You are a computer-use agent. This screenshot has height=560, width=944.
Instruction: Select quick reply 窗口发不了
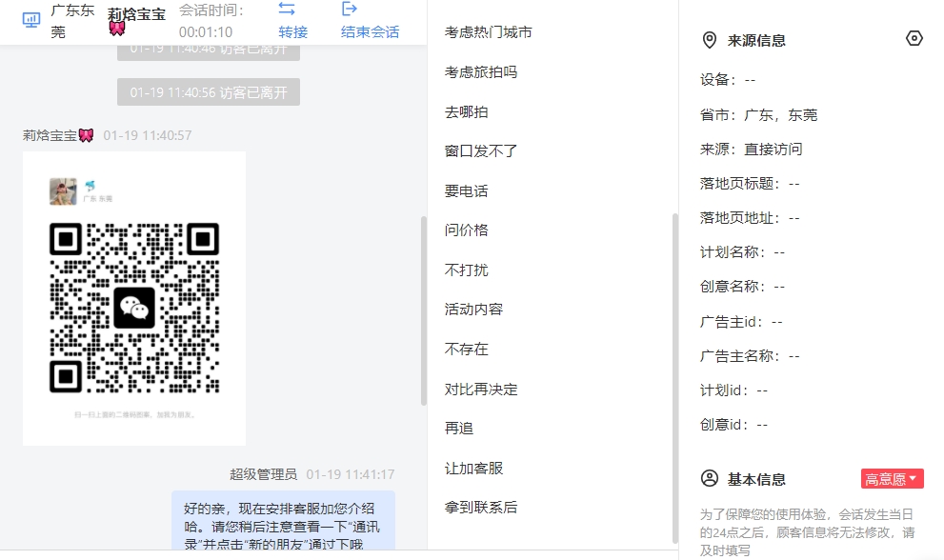(481, 151)
